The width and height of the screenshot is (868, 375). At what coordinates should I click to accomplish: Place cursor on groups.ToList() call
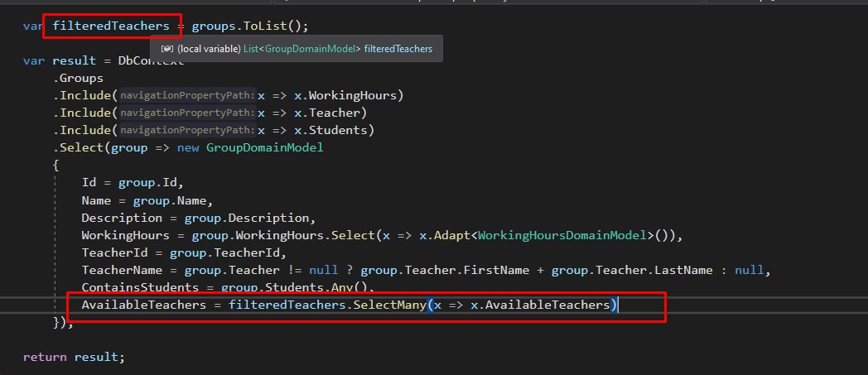click(x=249, y=26)
